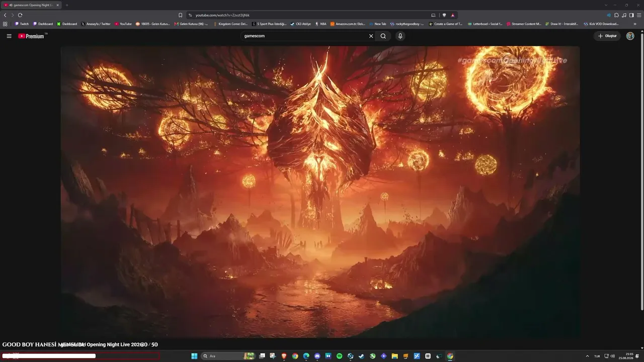Screen dimensions: 644x362
Task: Open a new browser tab
Action: coord(67,5)
